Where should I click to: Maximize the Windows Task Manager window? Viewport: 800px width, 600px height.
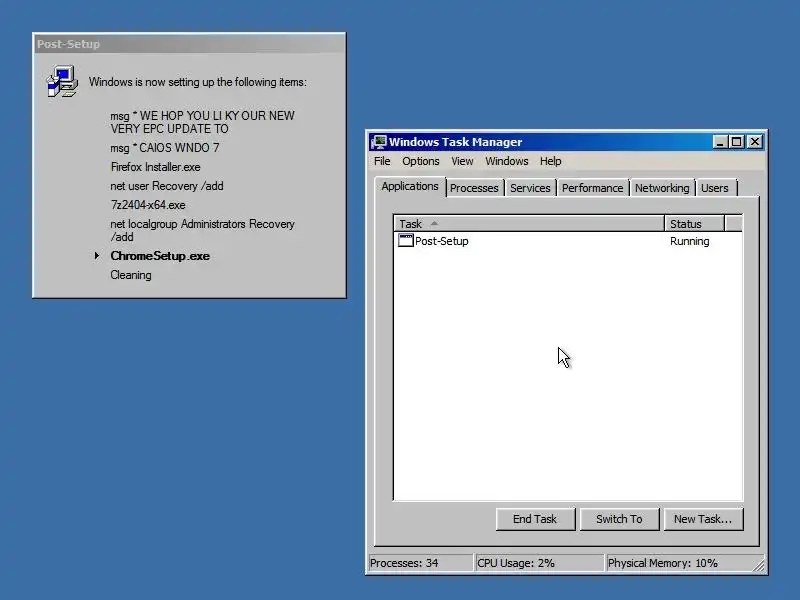[x=737, y=142]
